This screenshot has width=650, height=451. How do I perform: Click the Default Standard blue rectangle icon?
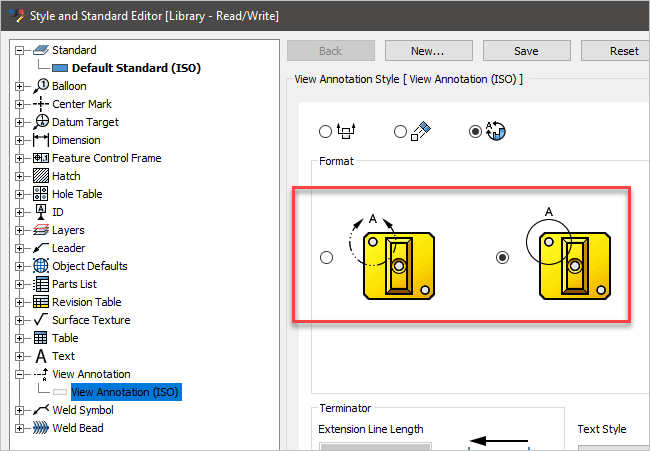[60, 68]
